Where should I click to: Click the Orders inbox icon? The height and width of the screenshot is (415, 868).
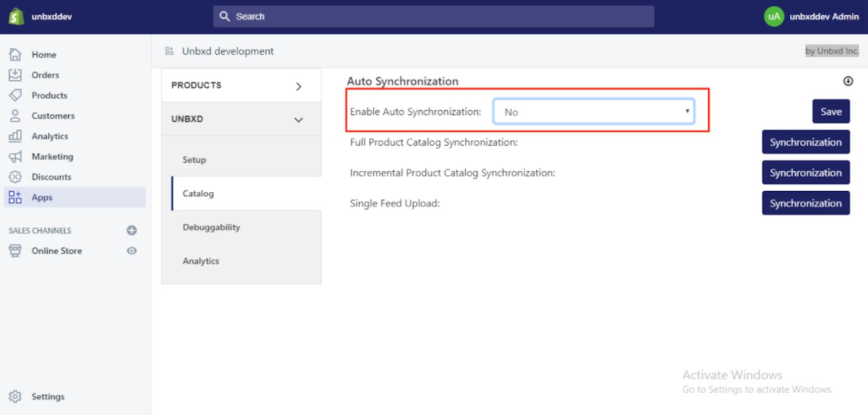[15, 75]
